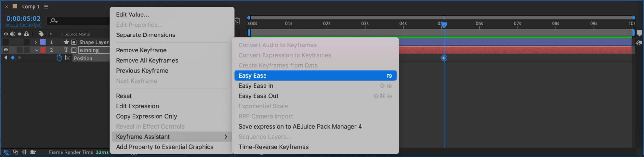Toggle the Transfer Controls pane icon
The width and height of the screenshot is (644, 157).
(x=15, y=152)
